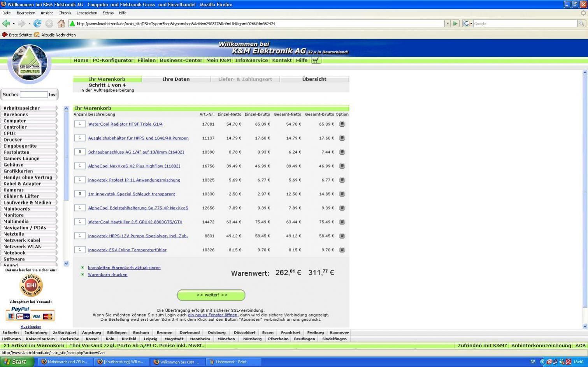Open the Chronik menu
The height and width of the screenshot is (367, 588).
coord(65,13)
